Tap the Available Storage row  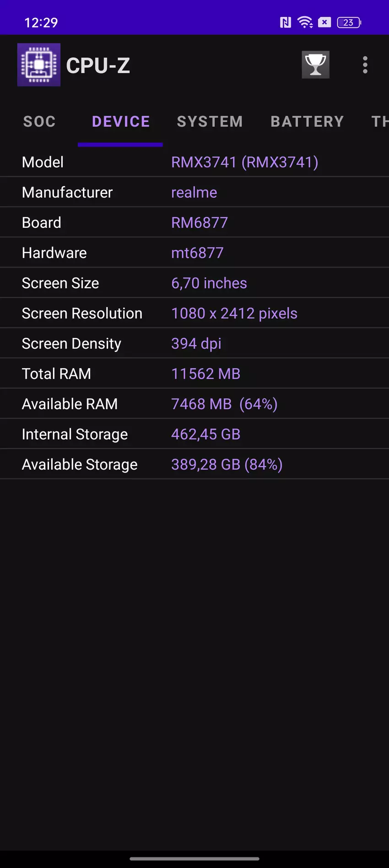pyautogui.click(x=194, y=464)
